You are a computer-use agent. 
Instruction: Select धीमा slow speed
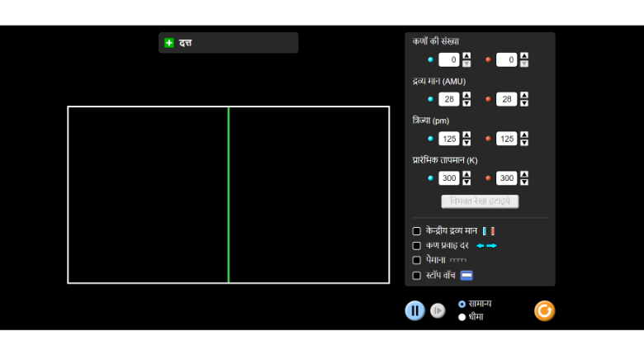[x=462, y=317]
